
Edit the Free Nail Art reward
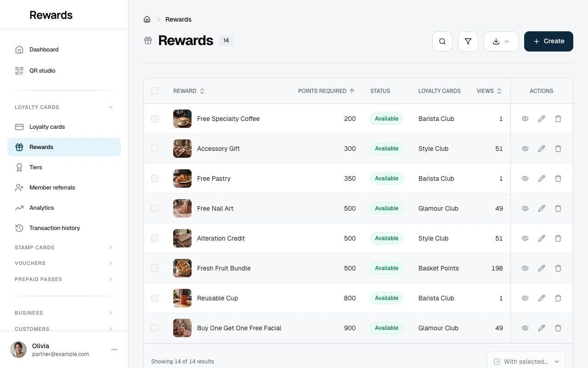tap(542, 208)
